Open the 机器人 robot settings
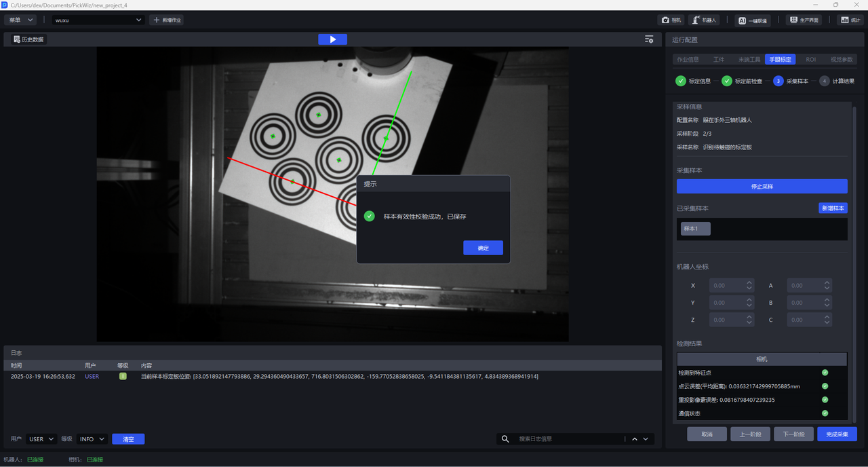The height and width of the screenshot is (467, 868). (x=704, y=20)
